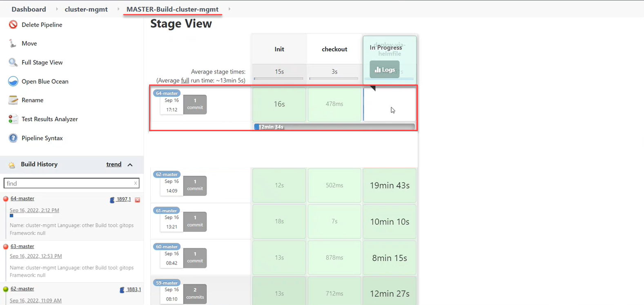Click 1 commit box for 62-master

195,185
